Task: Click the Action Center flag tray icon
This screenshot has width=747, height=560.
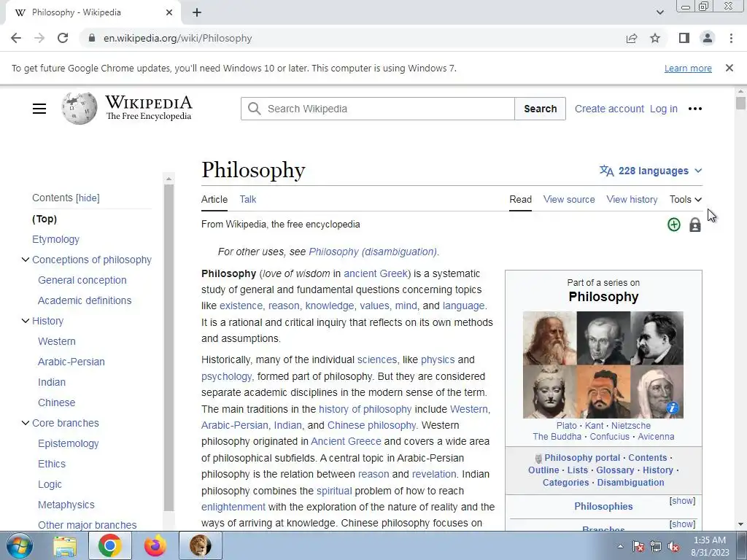Action: point(638,547)
